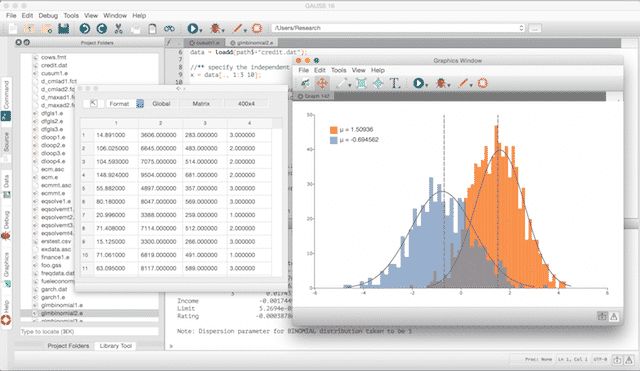
Task: Open the Run button dropdown arrow in Graphics Window
Action: pos(427,85)
